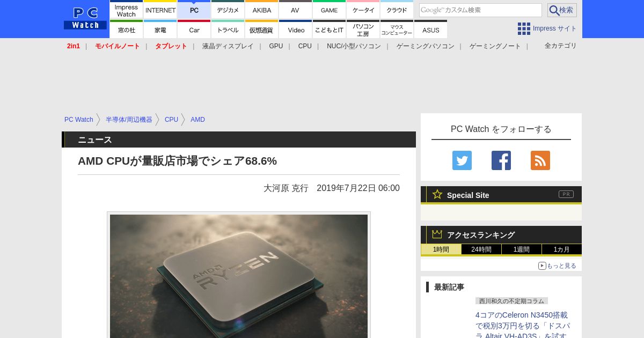This screenshot has width=644, height=338.
Task: Go to NUC/小型パソコン category
Action: (354, 46)
